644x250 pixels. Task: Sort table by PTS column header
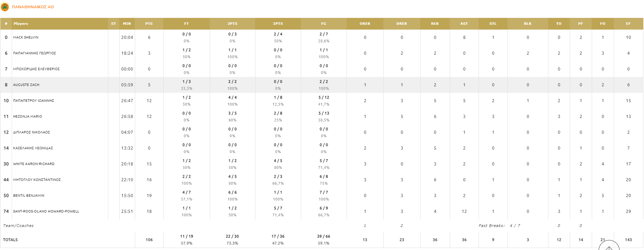pos(149,24)
